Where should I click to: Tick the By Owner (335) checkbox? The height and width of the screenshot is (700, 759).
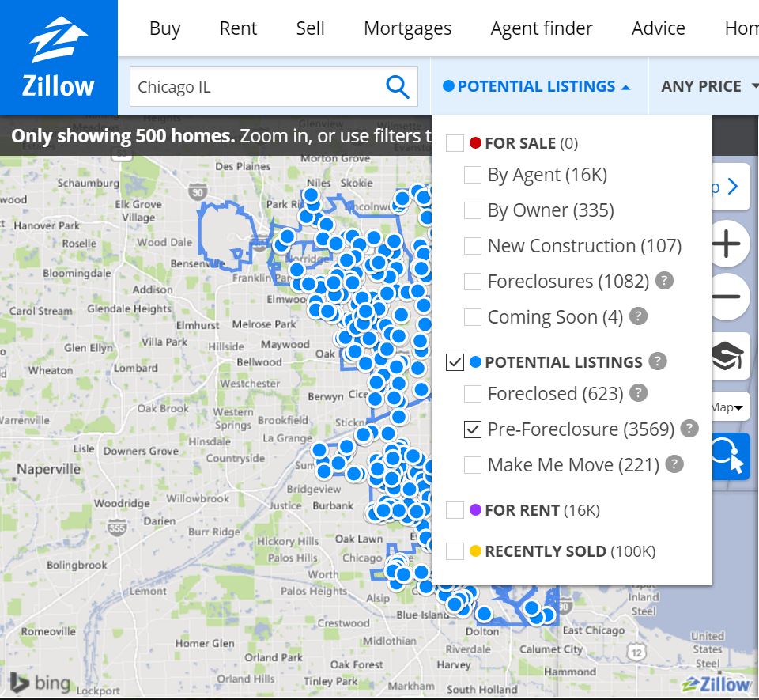pos(473,210)
